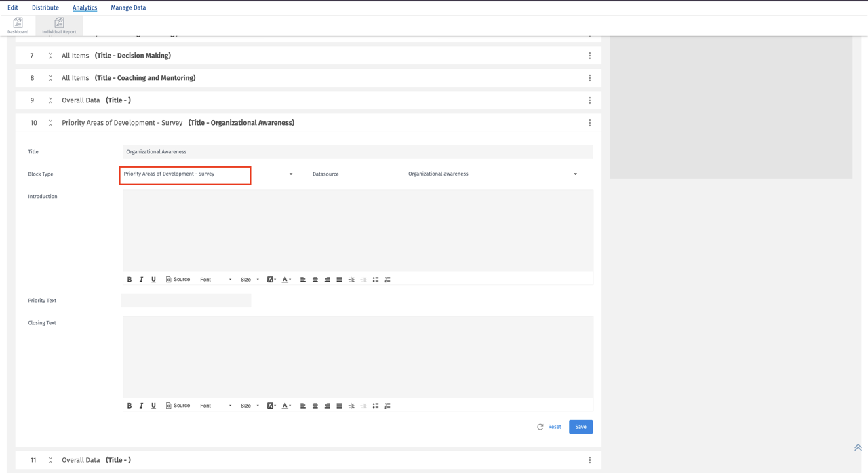Open the Source view in Introduction editor
This screenshot has width=868, height=473.
(x=177, y=279)
